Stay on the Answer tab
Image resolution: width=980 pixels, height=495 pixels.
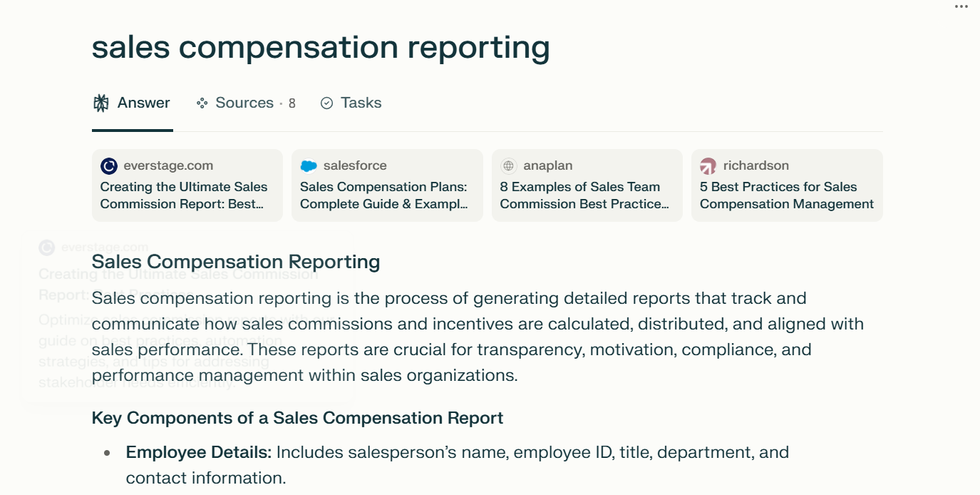coord(143,103)
